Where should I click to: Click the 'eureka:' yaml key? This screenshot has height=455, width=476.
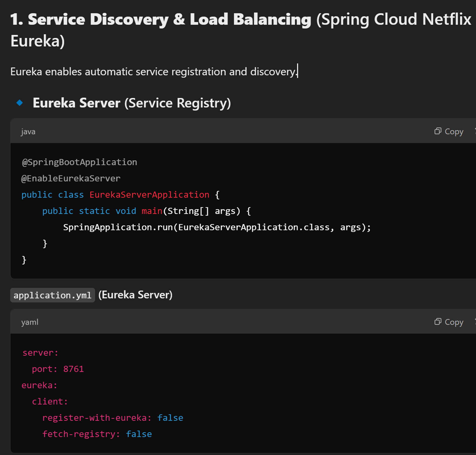[x=40, y=385]
